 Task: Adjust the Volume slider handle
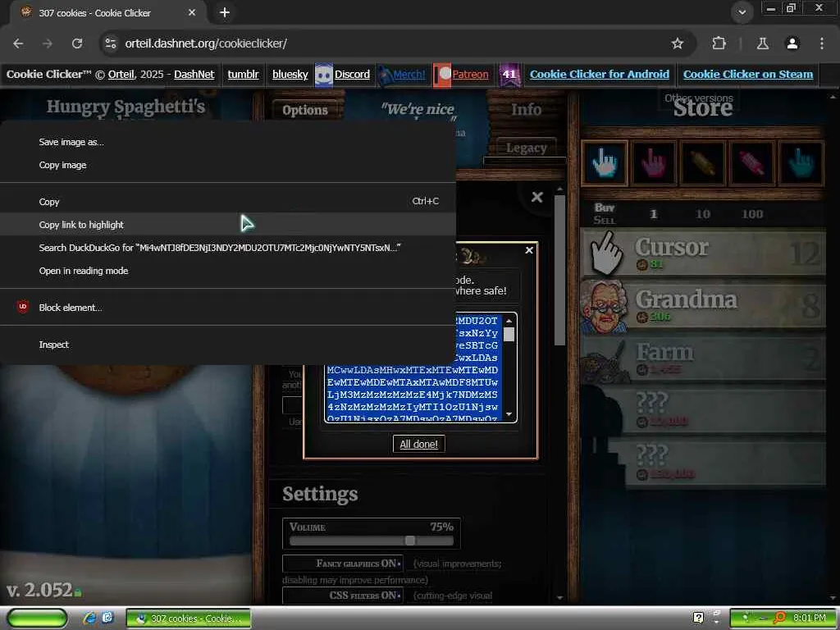pyautogui.click(x=410, y=541)
